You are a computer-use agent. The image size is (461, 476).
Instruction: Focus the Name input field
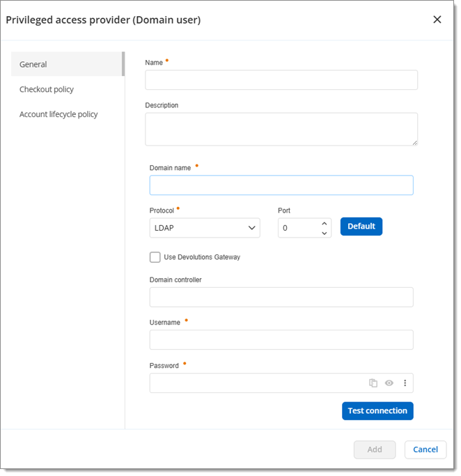(x=281, y=80)
